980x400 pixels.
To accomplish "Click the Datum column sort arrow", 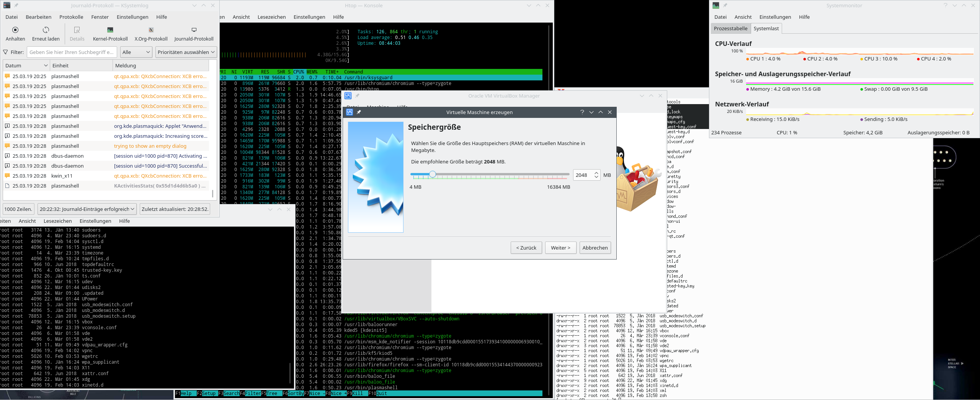I will [x=46, y=65].
